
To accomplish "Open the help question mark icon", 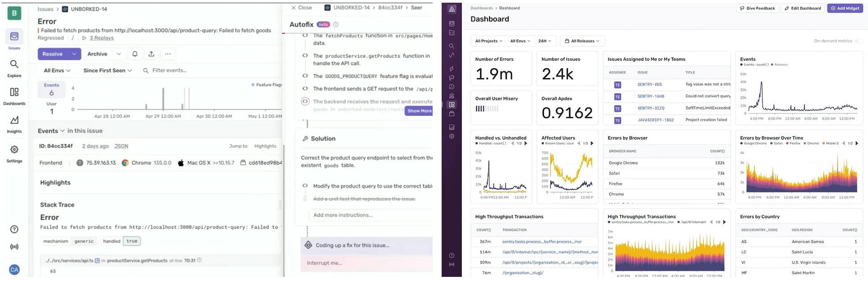I will 14,229.
